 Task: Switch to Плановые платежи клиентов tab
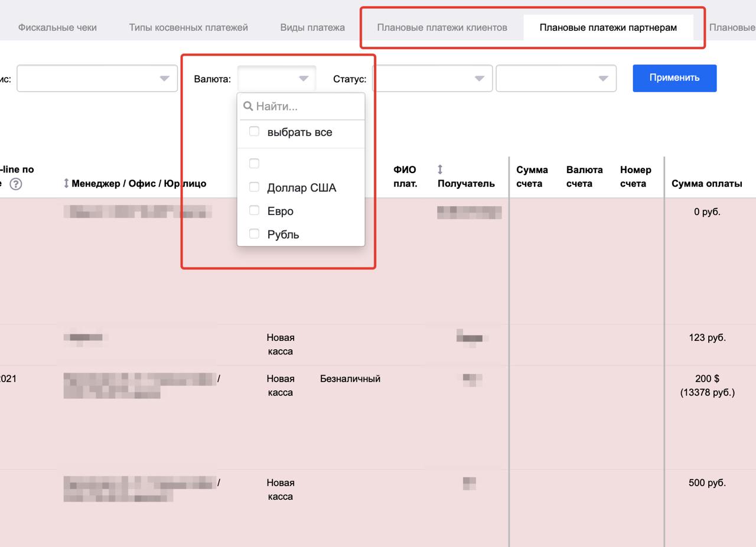point(442,27)
